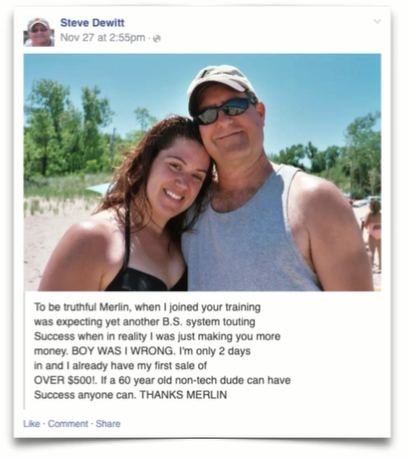Click the "THANKS MERLIN" text
This screenshot has width=408, height=459.
coord(183,395)
